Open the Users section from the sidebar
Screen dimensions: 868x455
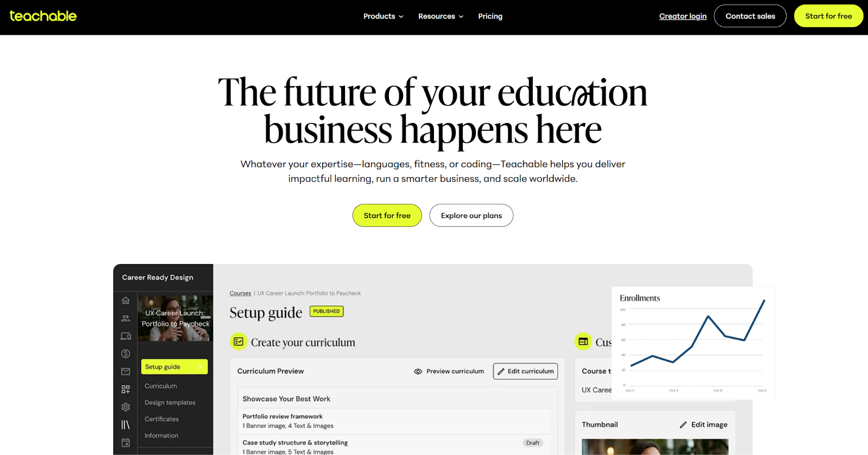tap(125, 318)
